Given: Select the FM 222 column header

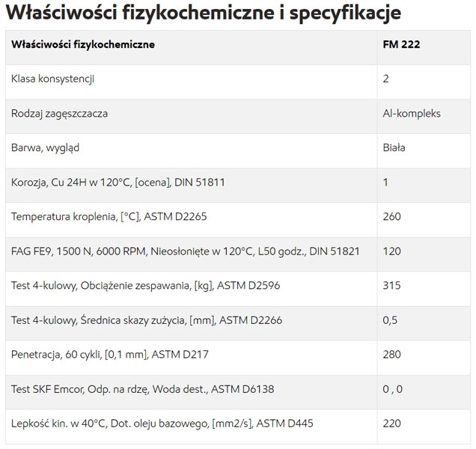Looking at the screenshot, I should pos(400,44).
